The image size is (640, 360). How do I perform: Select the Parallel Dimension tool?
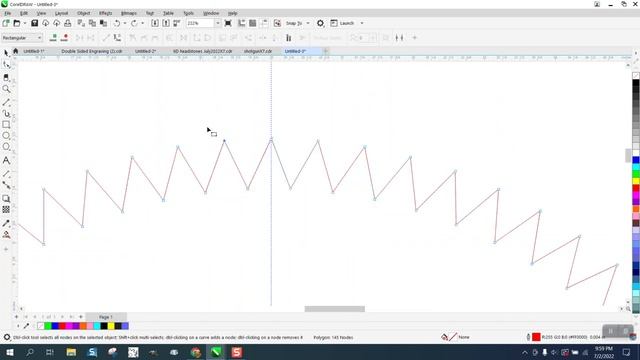click(6, 174)
